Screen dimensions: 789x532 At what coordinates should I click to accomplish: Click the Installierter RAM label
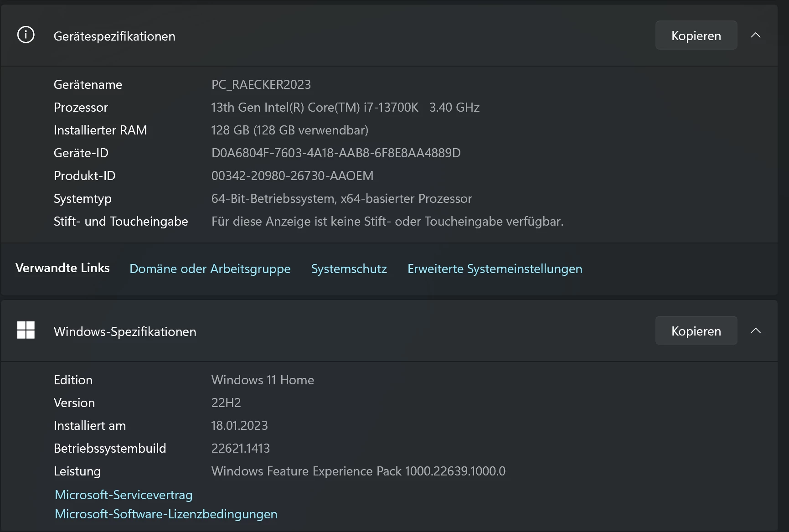(100, 130)
